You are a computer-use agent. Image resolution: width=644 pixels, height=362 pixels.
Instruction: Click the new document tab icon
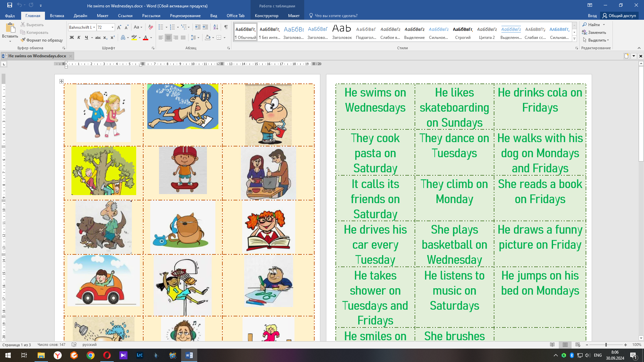click(x=626, y=56)
